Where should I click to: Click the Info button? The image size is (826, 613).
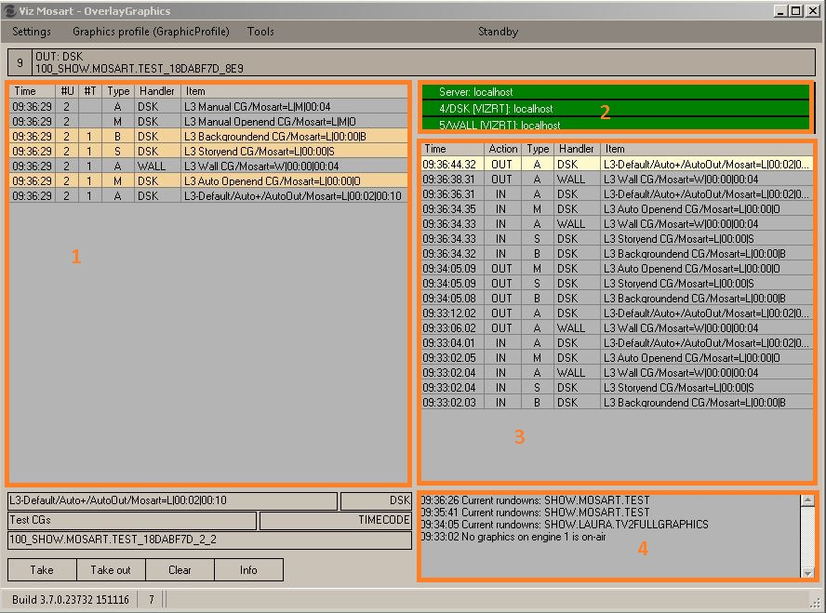pyautogui.click(x=248, y=570)
